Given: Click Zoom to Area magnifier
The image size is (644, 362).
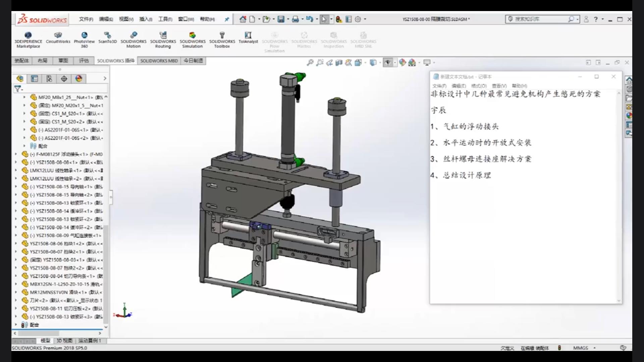Looking at the screenshot, I should 320,62.
